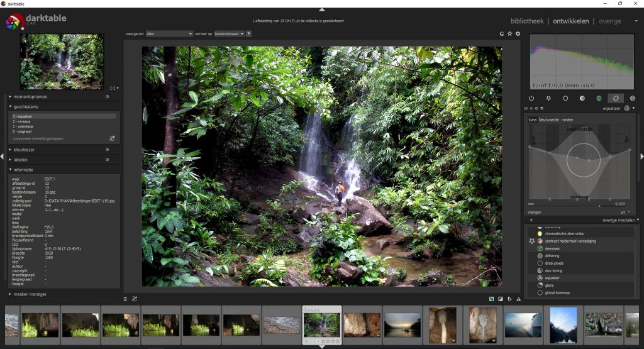Show active modules via power icon
Viewport: 644px width, 349px height.
tap(531, 98)
